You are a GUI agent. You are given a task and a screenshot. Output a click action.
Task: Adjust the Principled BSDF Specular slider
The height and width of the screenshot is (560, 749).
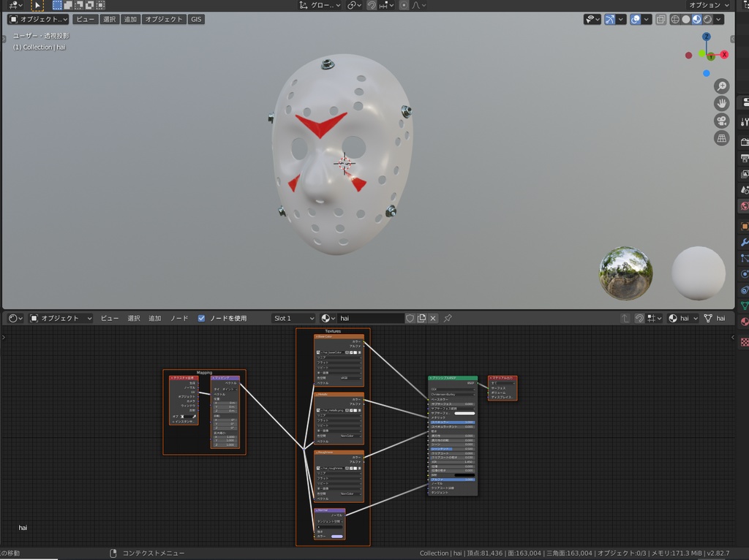coord(452,422)
